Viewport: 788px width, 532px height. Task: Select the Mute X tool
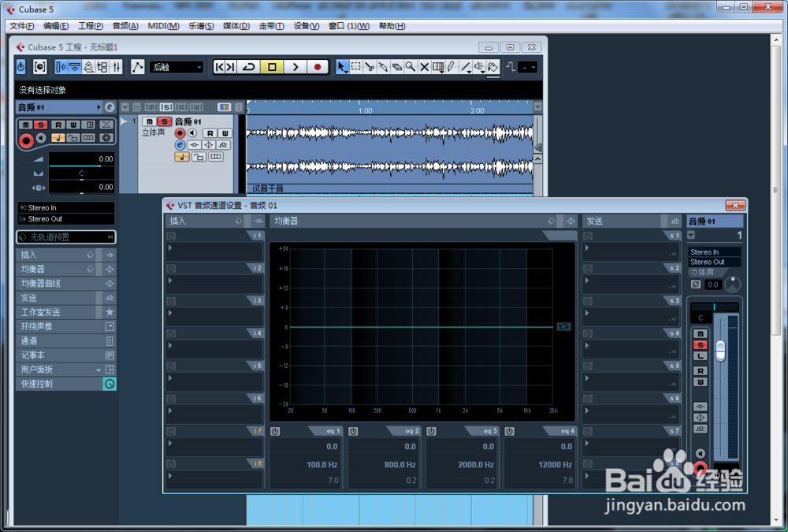pos(424,67)
